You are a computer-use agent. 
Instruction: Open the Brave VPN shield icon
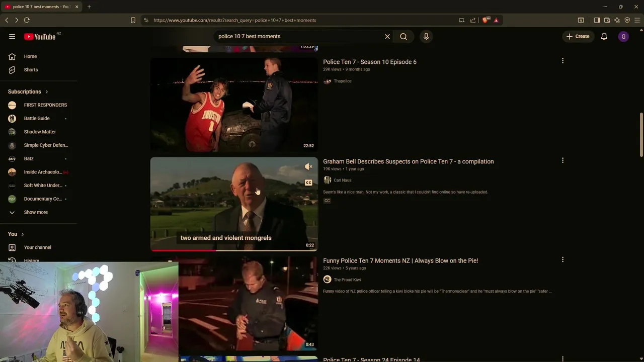coord(627,20)
